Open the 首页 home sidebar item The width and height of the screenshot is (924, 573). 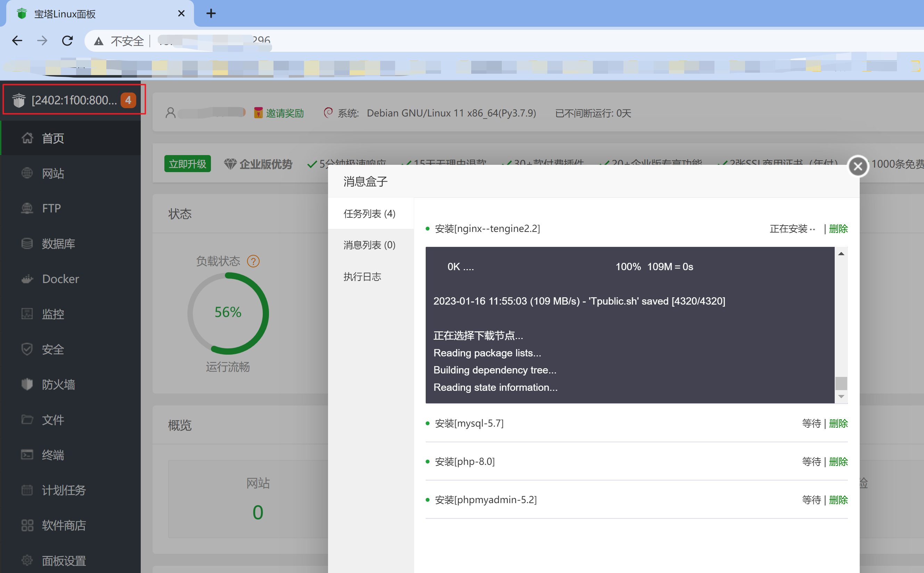(x=71, y=138)
